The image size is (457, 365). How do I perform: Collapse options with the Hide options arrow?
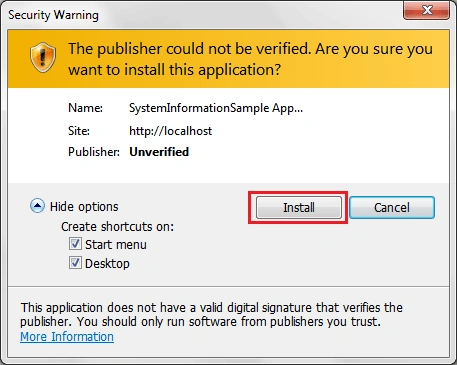click(x=37, y=206)
